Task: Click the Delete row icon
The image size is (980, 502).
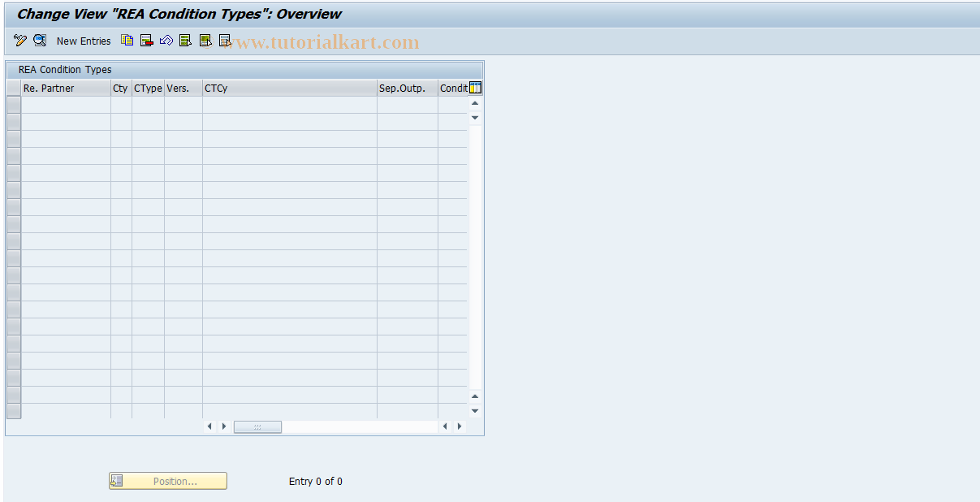Action: (147, 41)
